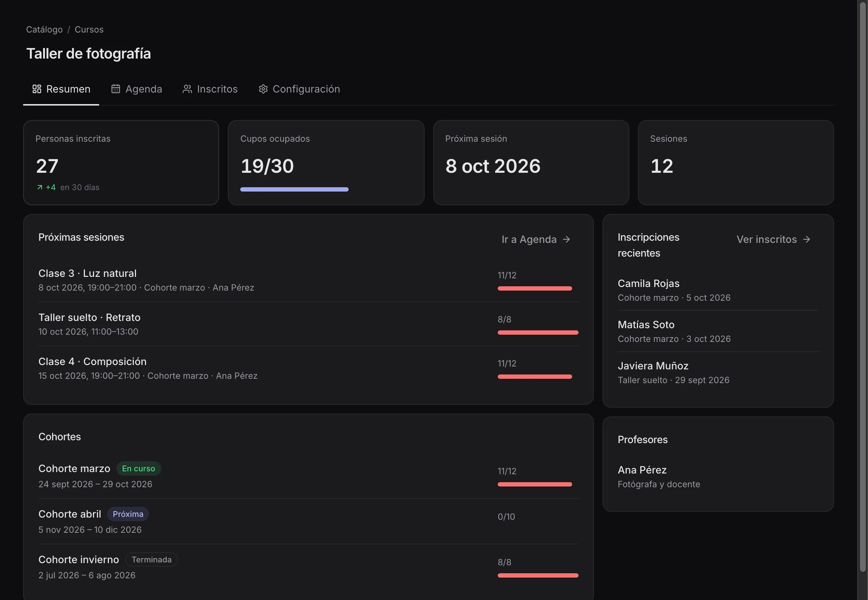The image size is (868, 600).
Task: Click the 8 oct 2026 Próxima sesión value
Action: (493, 166)
